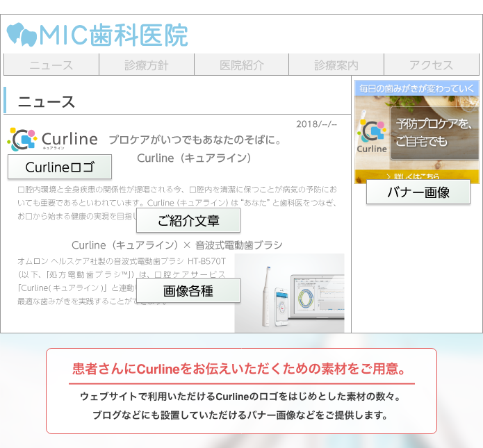Open the ニュース navigation tab
483x448 pixels.
click(x=51, y=65)
